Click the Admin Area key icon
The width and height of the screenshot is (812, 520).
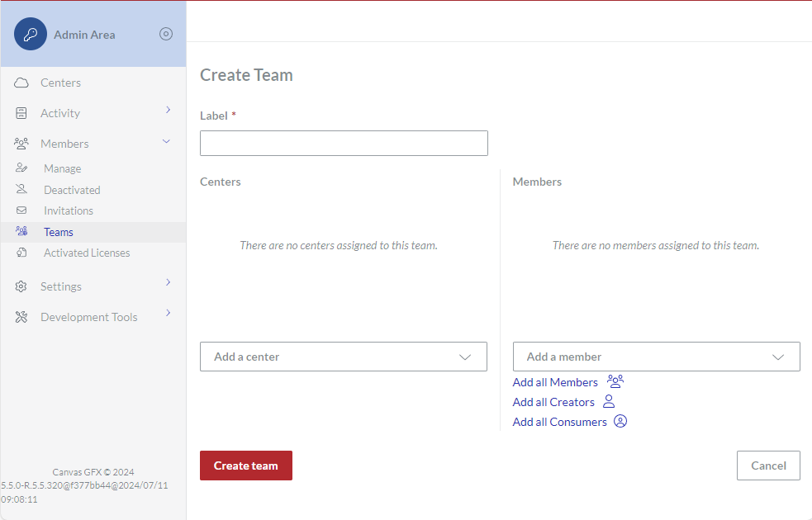pos(30,34)
